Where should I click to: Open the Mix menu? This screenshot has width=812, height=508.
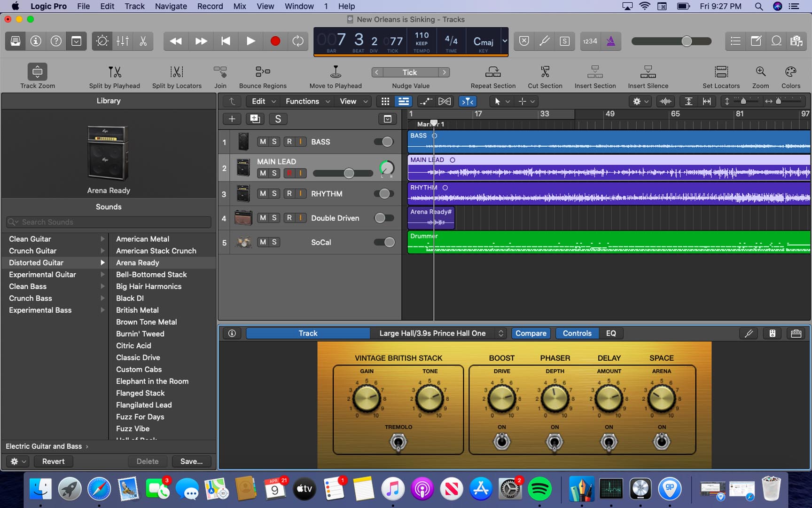240,6
